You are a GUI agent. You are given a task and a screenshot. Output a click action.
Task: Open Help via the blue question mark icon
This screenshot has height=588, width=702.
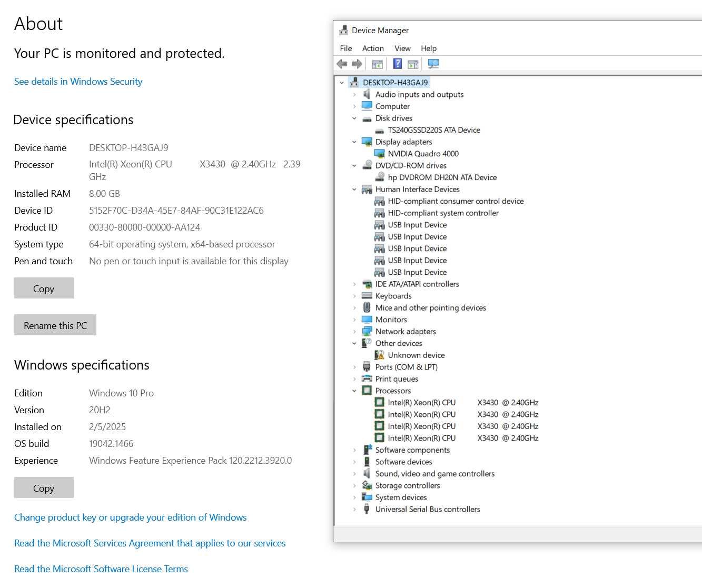coord(398,64)
